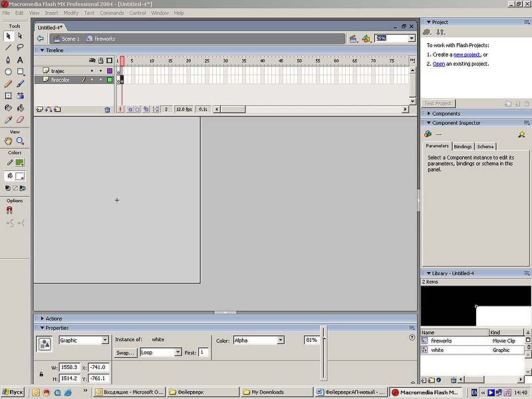
Task: Toggle the Snap to Objects magnet option
Action: (x=9, y=210)
